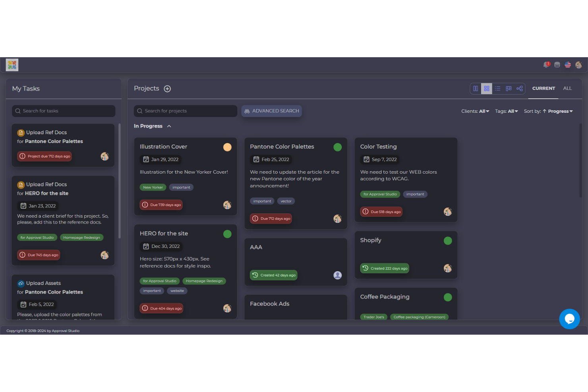Switch to two-column view
588x392 pixels.
click(476, 89)
